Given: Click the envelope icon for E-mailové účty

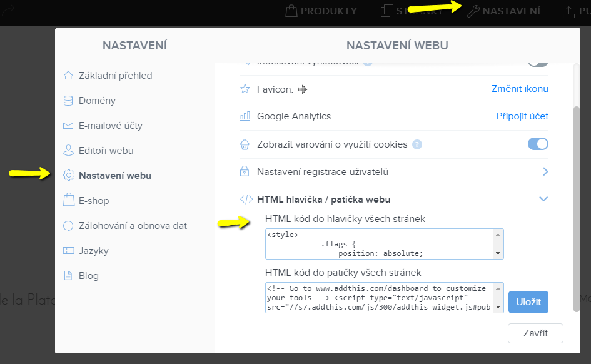Looking at the screenshot, I should 68,126.
